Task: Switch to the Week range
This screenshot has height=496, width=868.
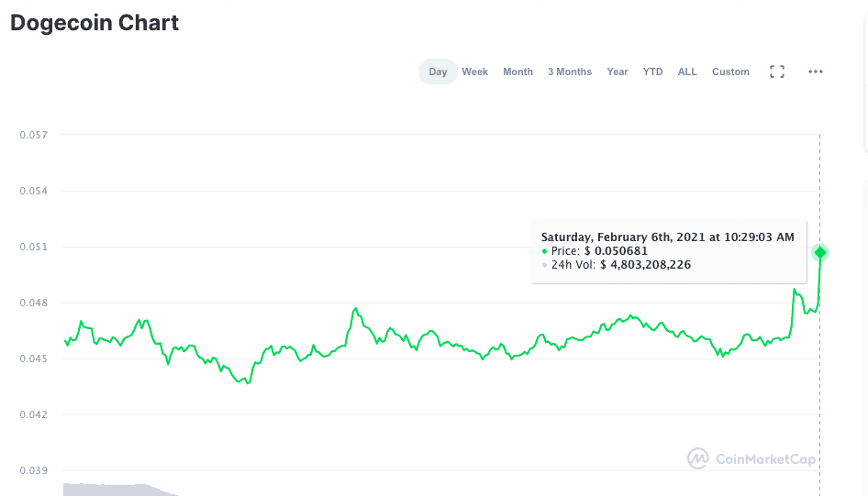Action: [475, 72]
